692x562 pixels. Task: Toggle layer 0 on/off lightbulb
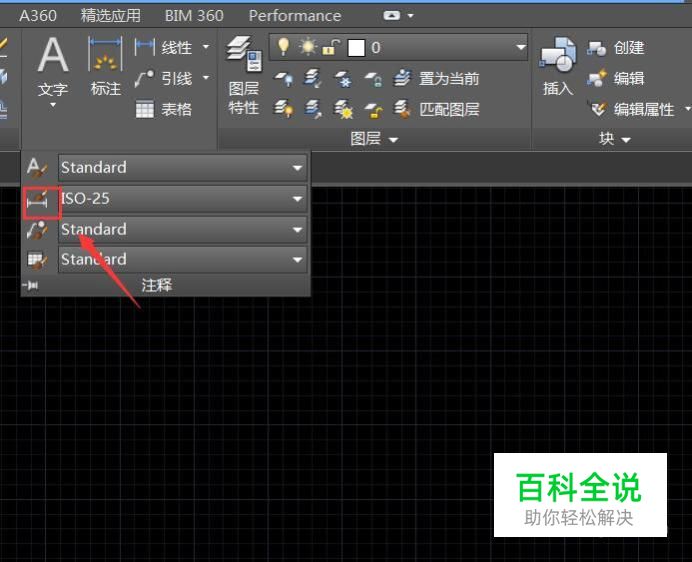(283, 46)
